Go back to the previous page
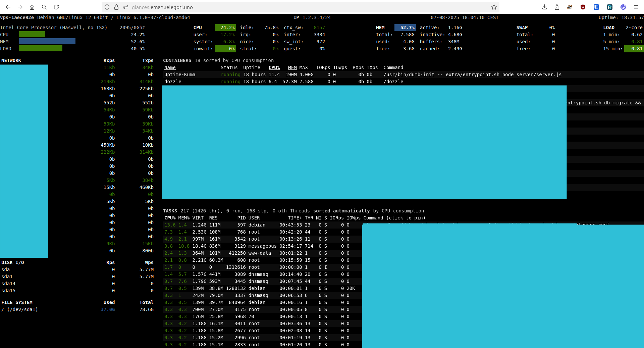This screenshot has height=348, width=644. [8, 7]
